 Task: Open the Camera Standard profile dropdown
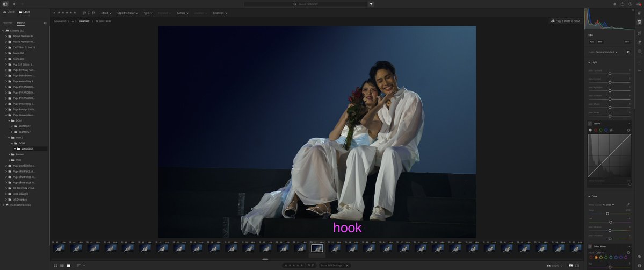606,52
